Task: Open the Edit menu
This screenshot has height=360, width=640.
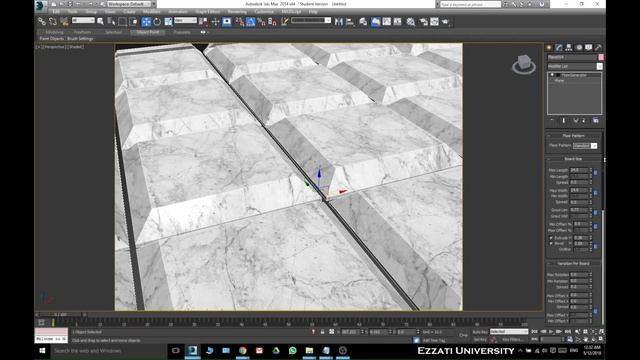Action: (x=56, y=12)
